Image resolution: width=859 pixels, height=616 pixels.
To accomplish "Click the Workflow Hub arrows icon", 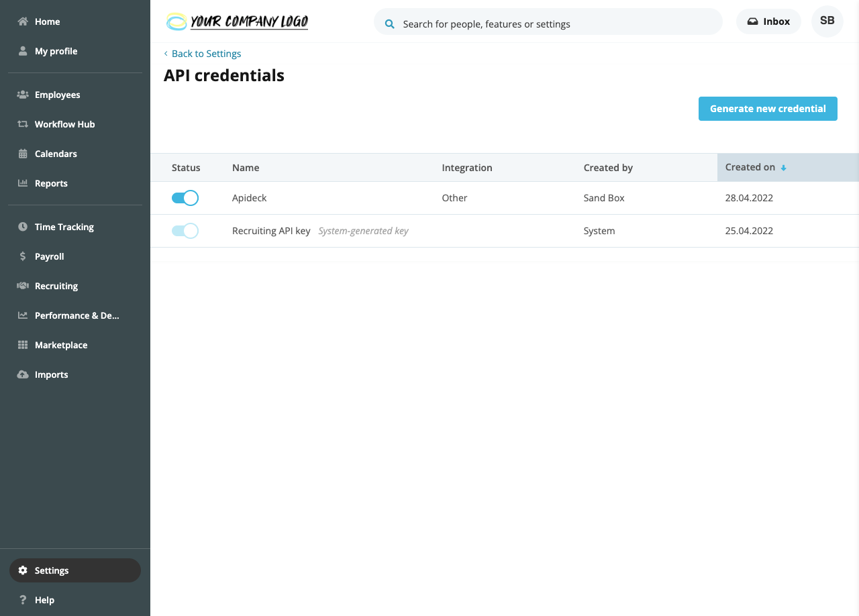I will [x=23, y=124].
